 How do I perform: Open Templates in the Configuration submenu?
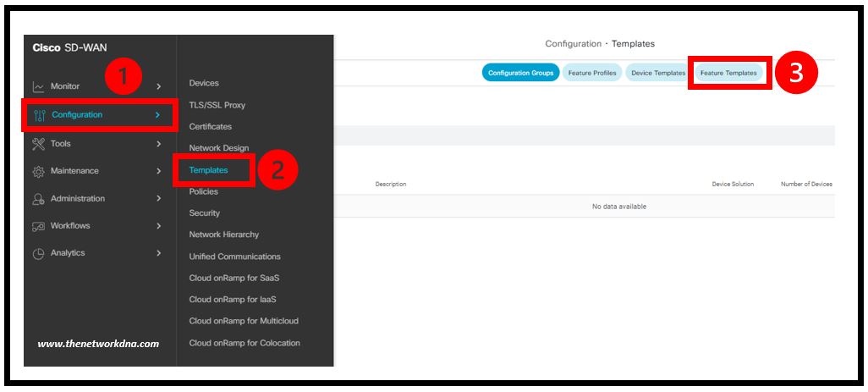pos(208,170)
